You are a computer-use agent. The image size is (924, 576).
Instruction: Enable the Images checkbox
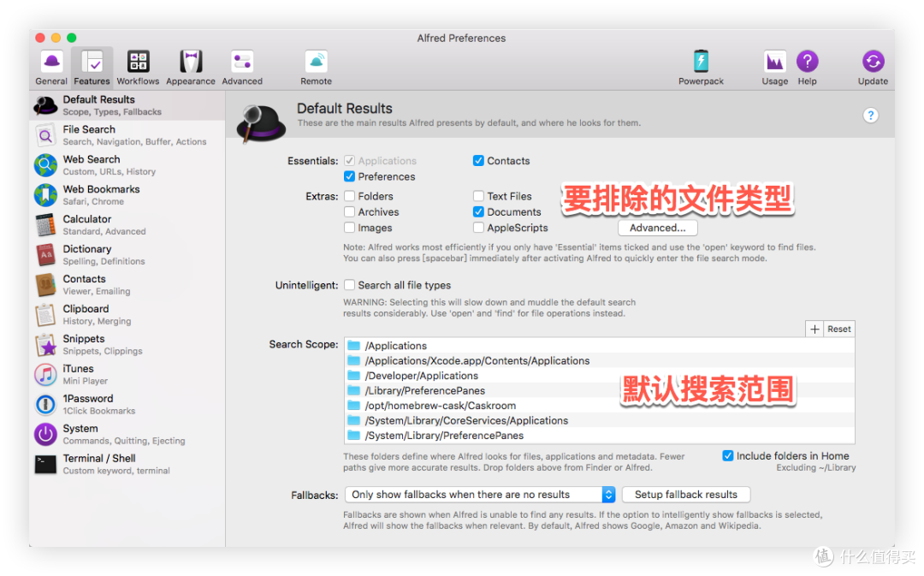pos(349,229)
